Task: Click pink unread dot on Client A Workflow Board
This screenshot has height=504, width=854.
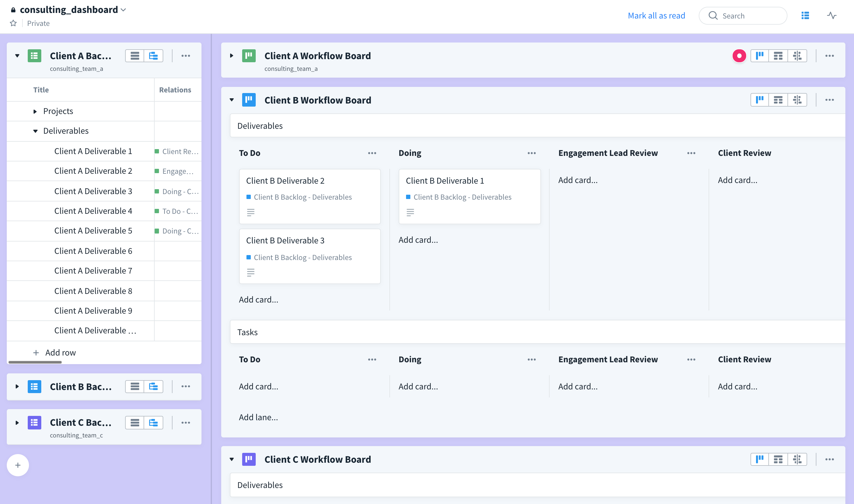Action: pos(739,55)
